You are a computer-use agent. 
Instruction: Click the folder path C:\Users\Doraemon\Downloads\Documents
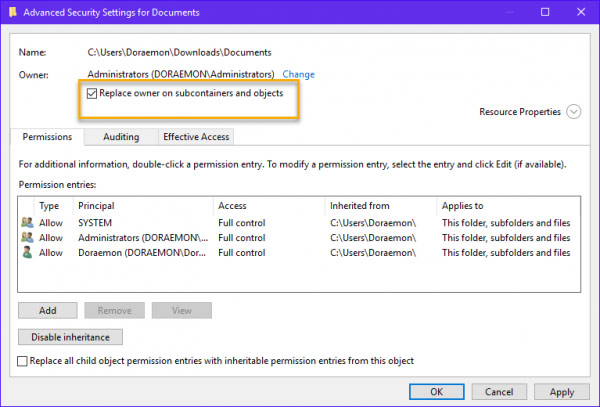click(x=179, y=52)
